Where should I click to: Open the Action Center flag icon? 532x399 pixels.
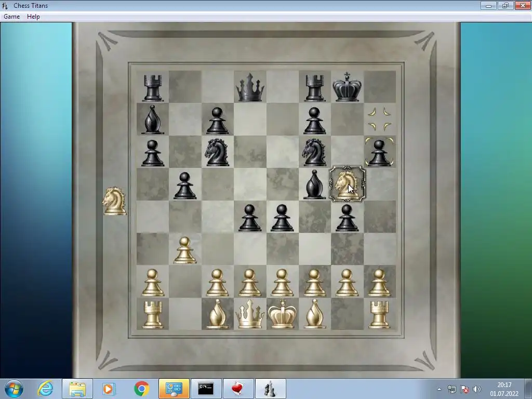pyautogui.click(x=464, y=389)
